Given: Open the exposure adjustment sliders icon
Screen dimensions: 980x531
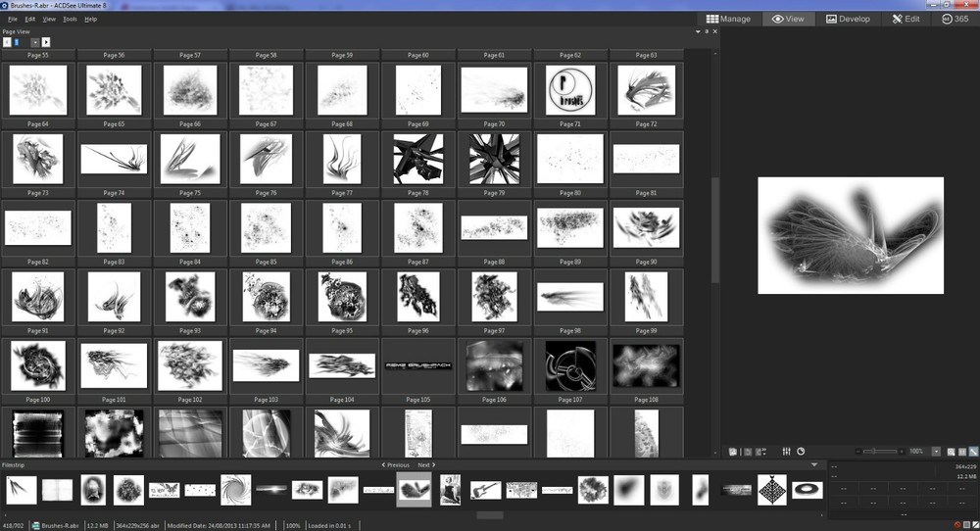Looking at the screenshot, I should (786, 451).
